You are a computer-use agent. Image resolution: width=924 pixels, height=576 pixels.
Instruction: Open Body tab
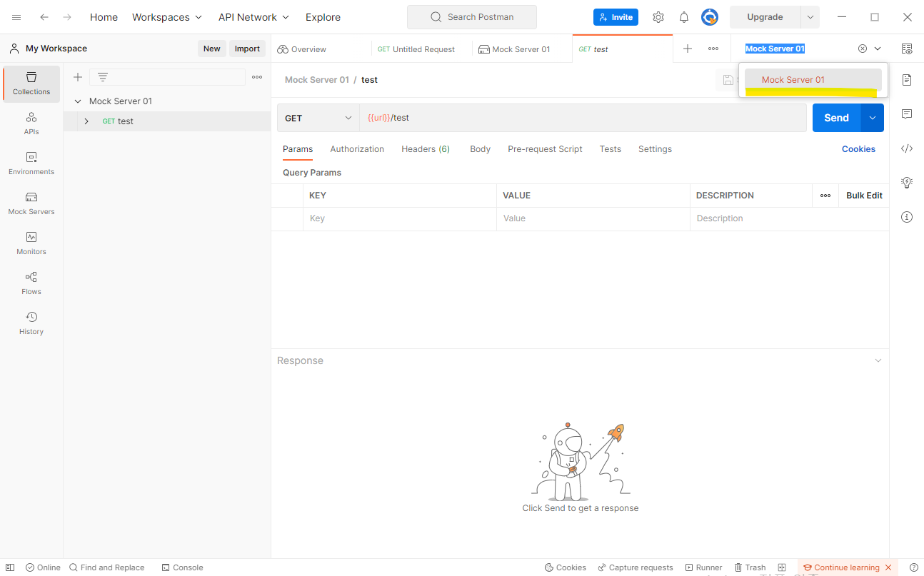coord(480,149)
